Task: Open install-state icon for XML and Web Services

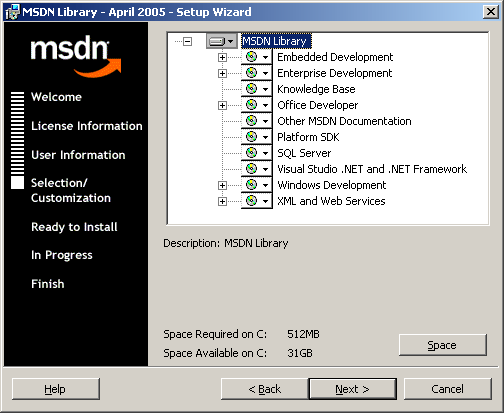Action: 257,201
